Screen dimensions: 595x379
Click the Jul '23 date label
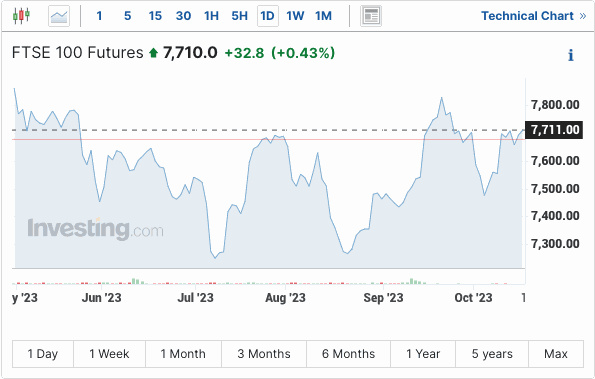(195, 298)
